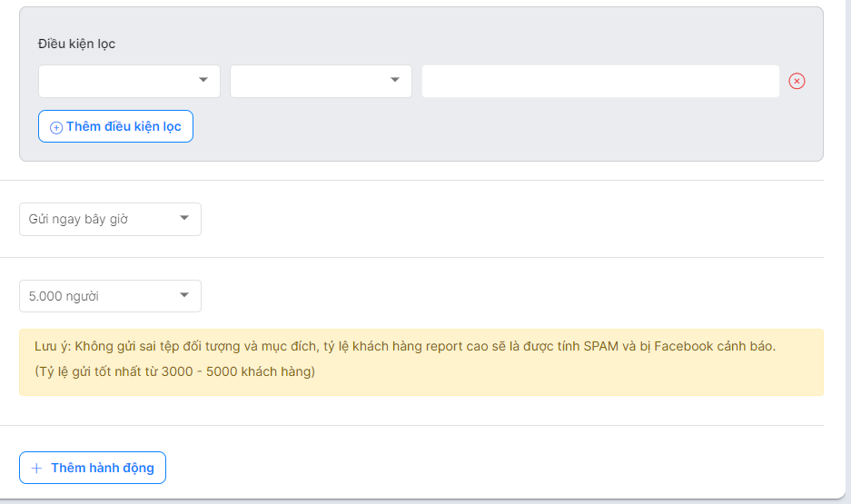Remove the filter condition with red X icon
Viewport: 851px width, 504px height.
point(797,82)
